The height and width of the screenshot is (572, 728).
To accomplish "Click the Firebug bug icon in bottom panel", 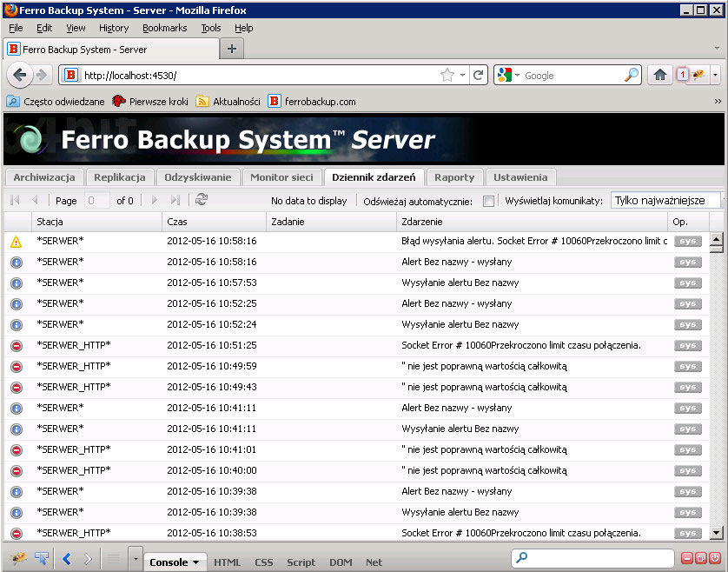I will tap(17, 559).
